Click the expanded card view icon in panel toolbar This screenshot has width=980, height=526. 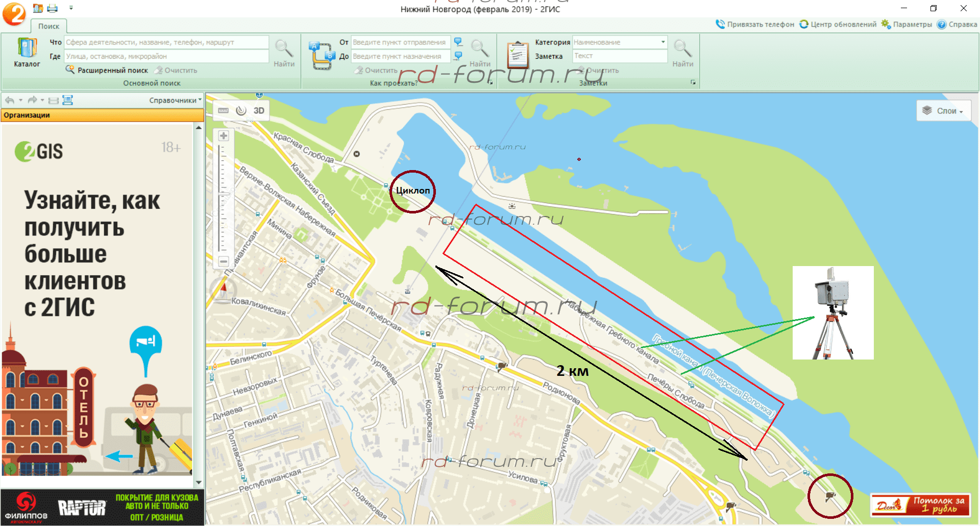(67, 100)
